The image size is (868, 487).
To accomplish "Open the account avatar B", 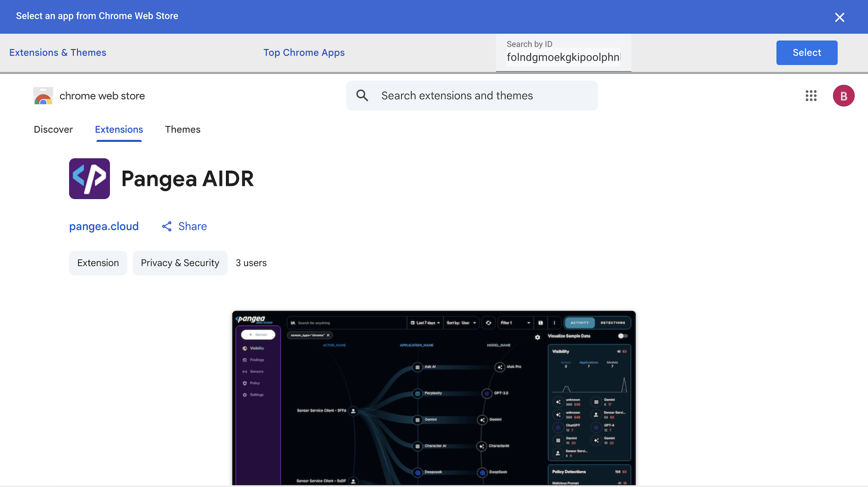I will (844, 96).
